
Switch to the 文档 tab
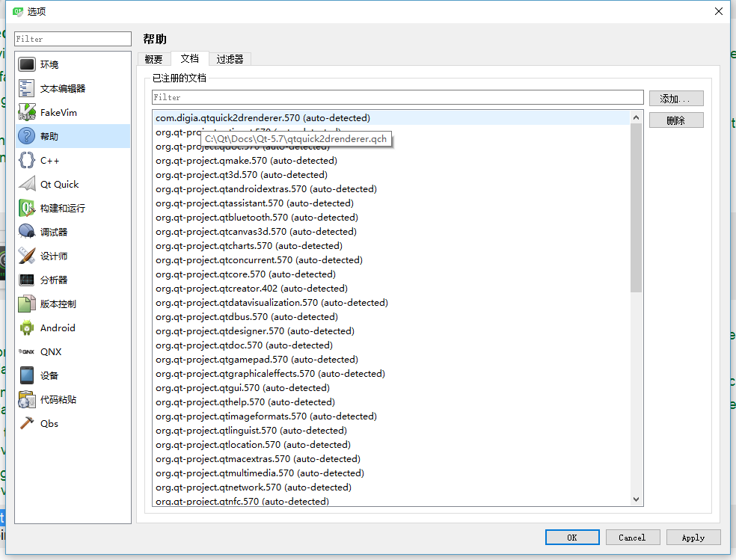tap(190, 58)
